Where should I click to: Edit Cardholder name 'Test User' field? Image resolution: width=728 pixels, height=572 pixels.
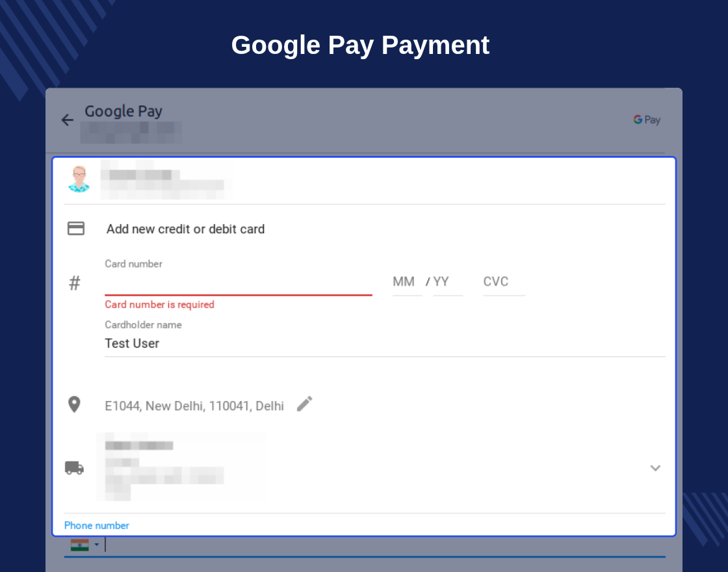[x=385, y=344]
